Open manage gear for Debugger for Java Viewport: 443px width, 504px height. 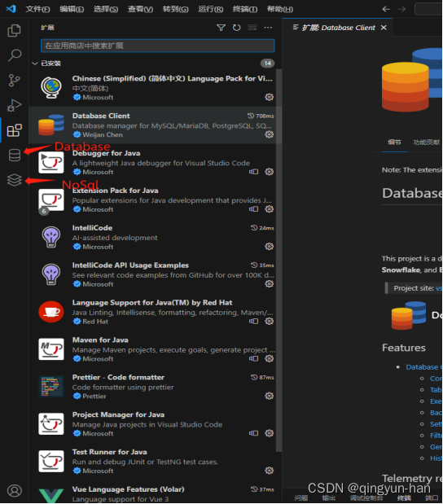pos(269,172)
